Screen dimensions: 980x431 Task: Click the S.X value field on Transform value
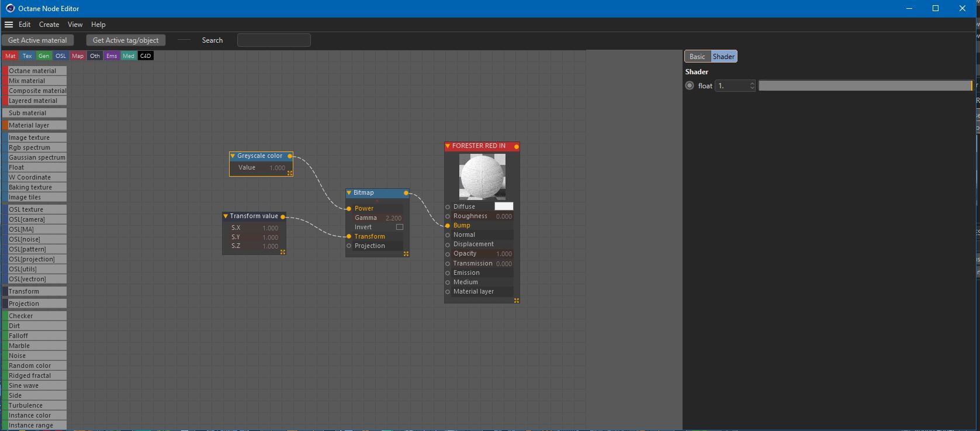pos(270,228)
